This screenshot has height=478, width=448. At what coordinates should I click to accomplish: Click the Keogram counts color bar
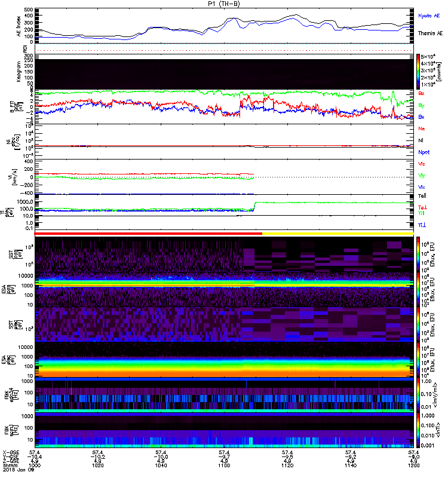pyautogui.click(x=418, y=72)
